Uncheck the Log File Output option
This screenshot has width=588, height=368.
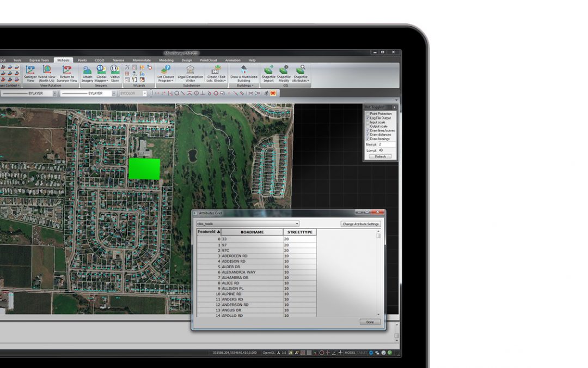point(367,118)
